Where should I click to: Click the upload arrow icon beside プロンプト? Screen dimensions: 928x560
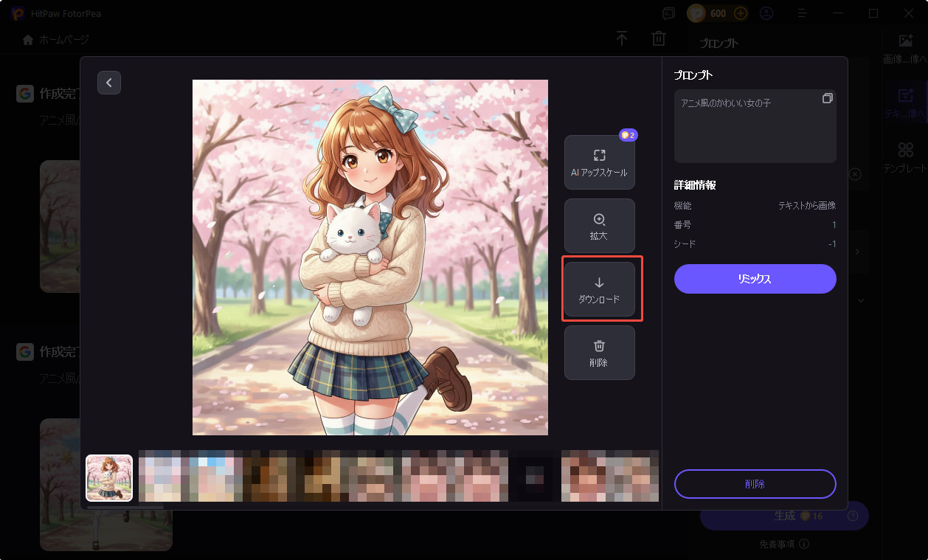point(622,38)
